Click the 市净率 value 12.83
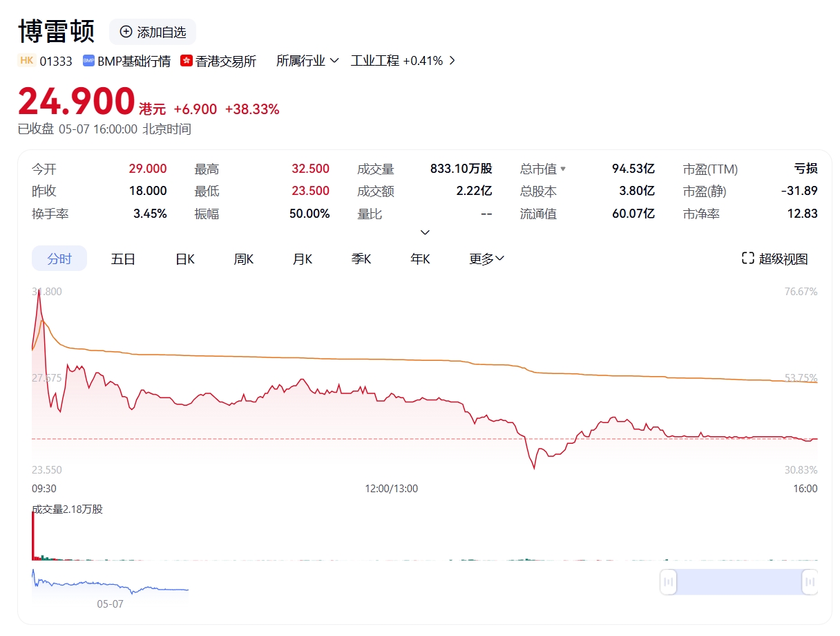This screenshot has width=840, height=636. click(803, 214)
